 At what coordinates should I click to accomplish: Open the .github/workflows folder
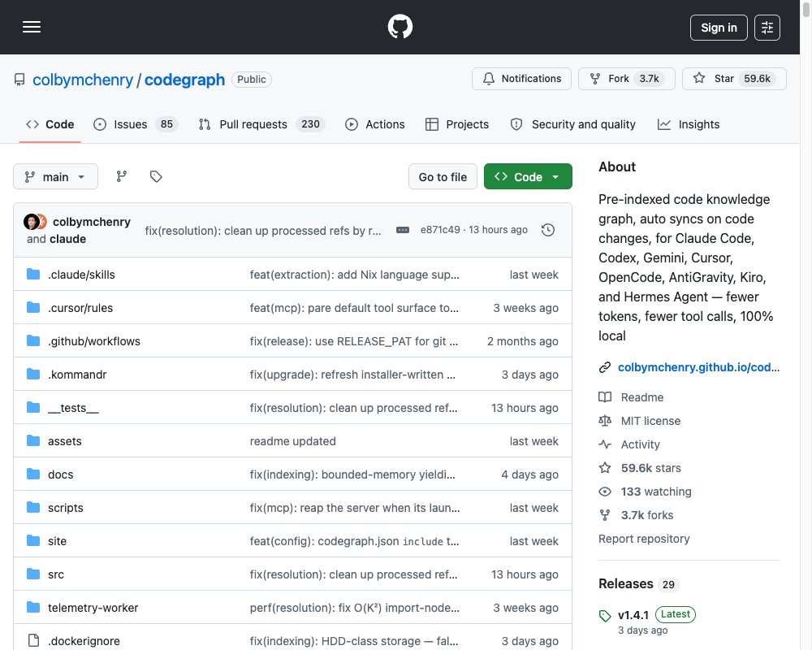click(94, 341)
